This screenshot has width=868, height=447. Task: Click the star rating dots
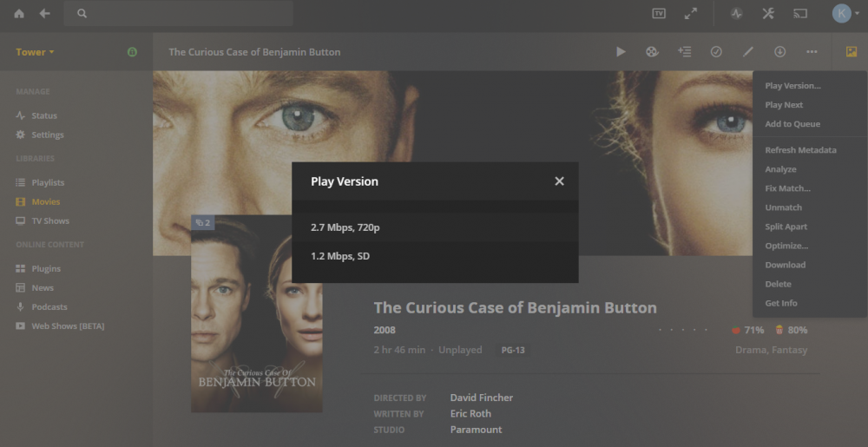click(x=683, y=331)
